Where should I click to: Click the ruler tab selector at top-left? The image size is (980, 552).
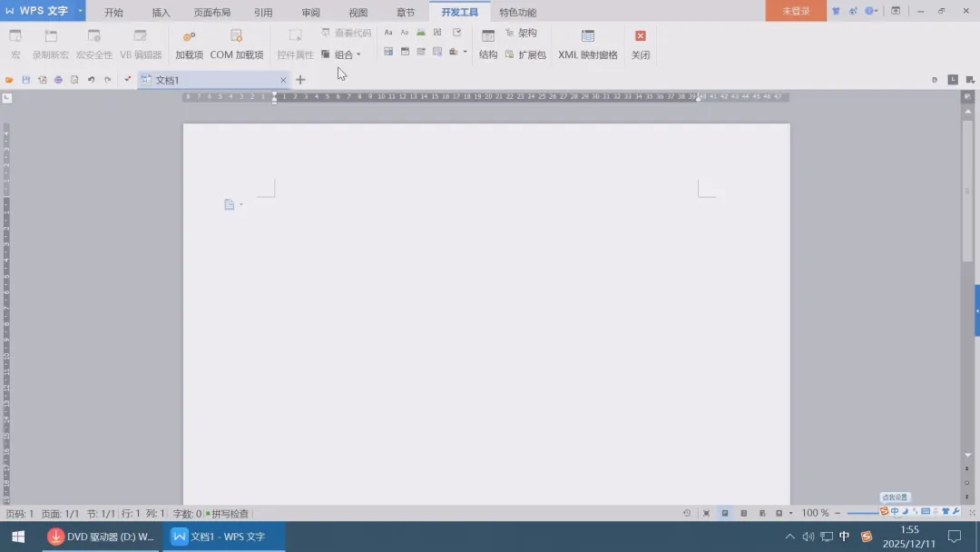[7, 97]
